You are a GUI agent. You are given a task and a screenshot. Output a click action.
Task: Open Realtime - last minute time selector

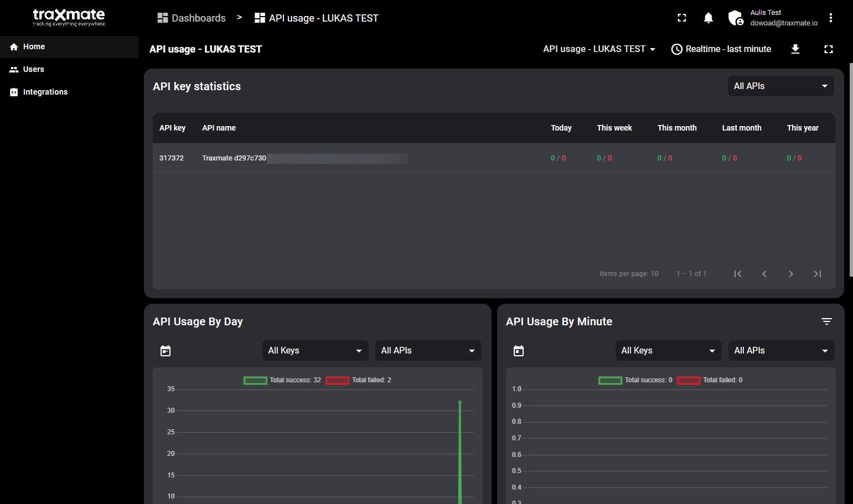721,49
